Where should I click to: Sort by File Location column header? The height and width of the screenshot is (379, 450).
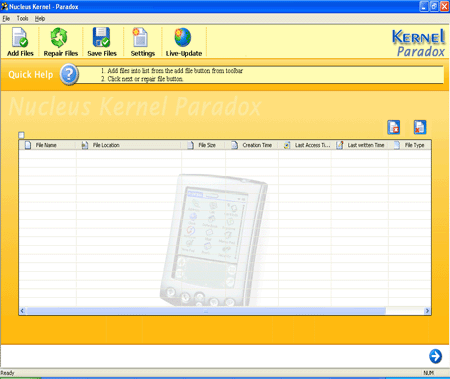pyautogui.click(x=129, y=145)
